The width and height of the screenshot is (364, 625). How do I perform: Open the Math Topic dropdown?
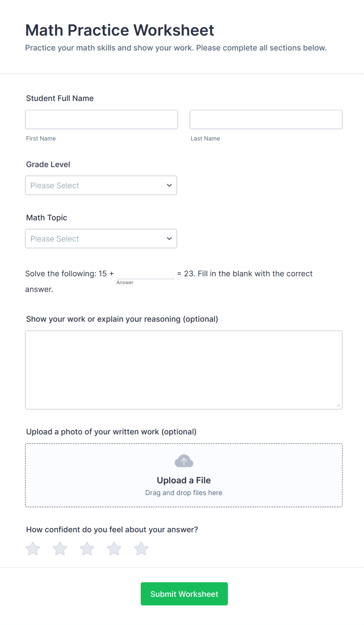pyautogui.click(x=101, y=238)
